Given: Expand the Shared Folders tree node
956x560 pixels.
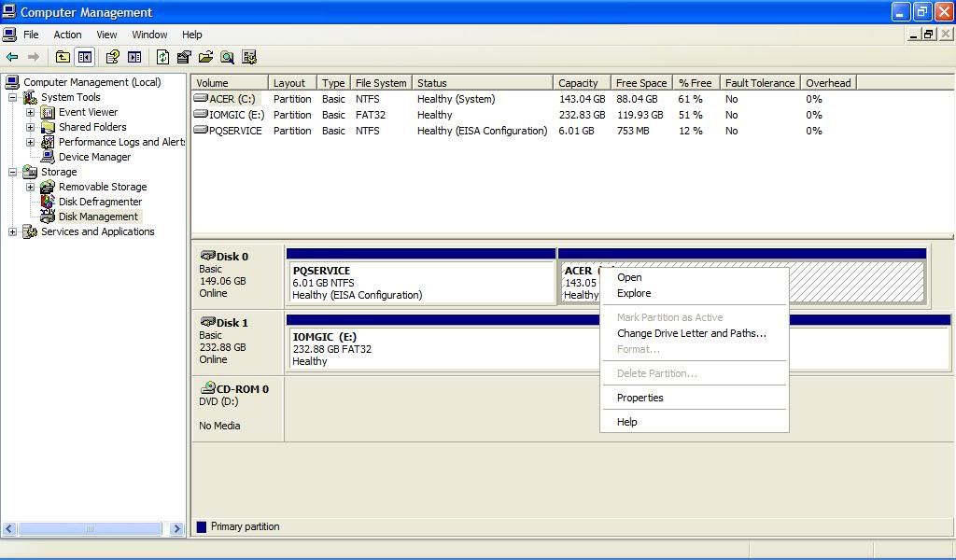Looking at the screenshot, I should tap(31, 127).
